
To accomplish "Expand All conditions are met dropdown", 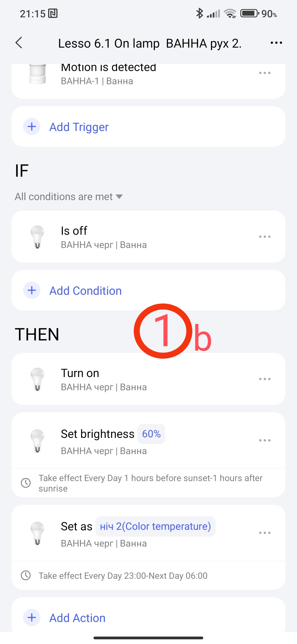I will point(69,197).
